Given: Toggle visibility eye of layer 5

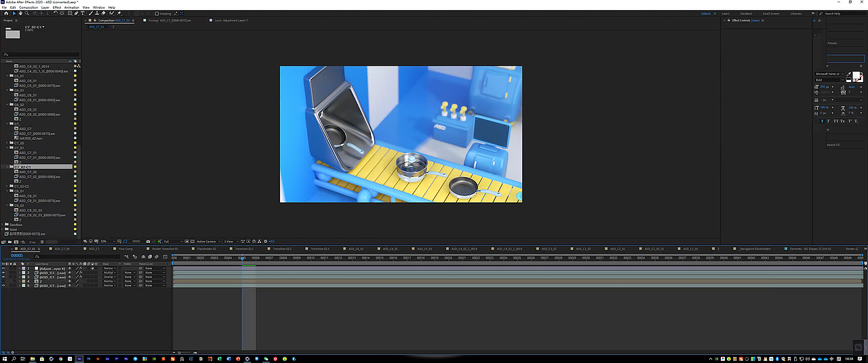Looking at the screenshot, I should [x=3, y=286].
